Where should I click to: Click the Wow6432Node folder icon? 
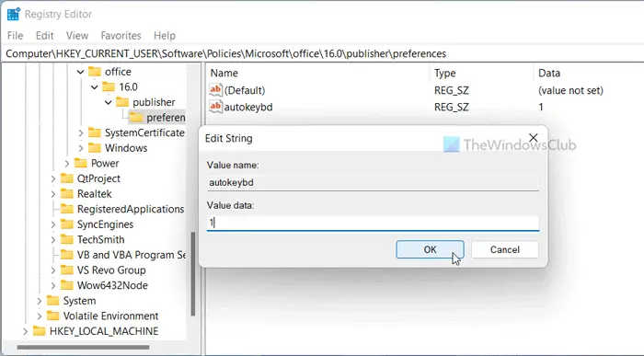click(66, 285)
